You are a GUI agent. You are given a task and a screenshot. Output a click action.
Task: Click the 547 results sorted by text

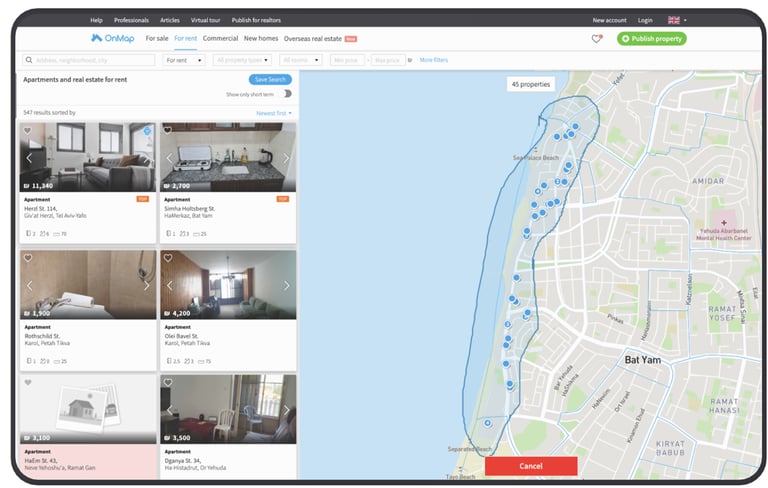coord(49,113)
